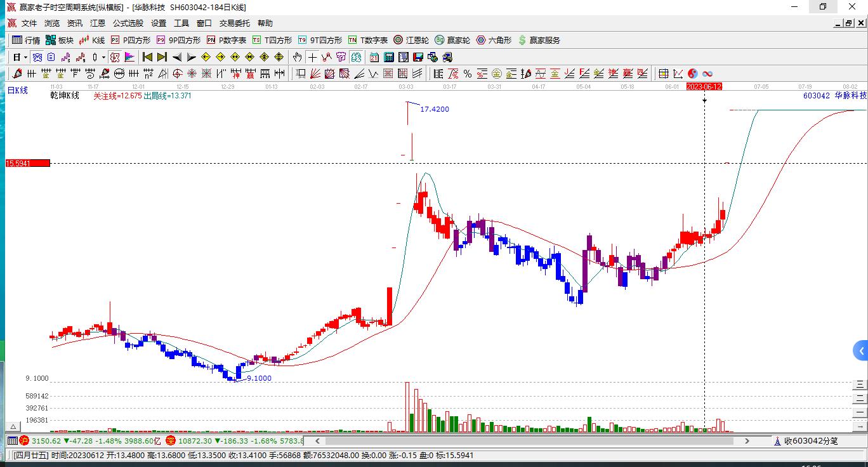Select the Gann fan lines icon
Image resolution: width=868 pixels, height=467 pixels.
click(315, 74)
